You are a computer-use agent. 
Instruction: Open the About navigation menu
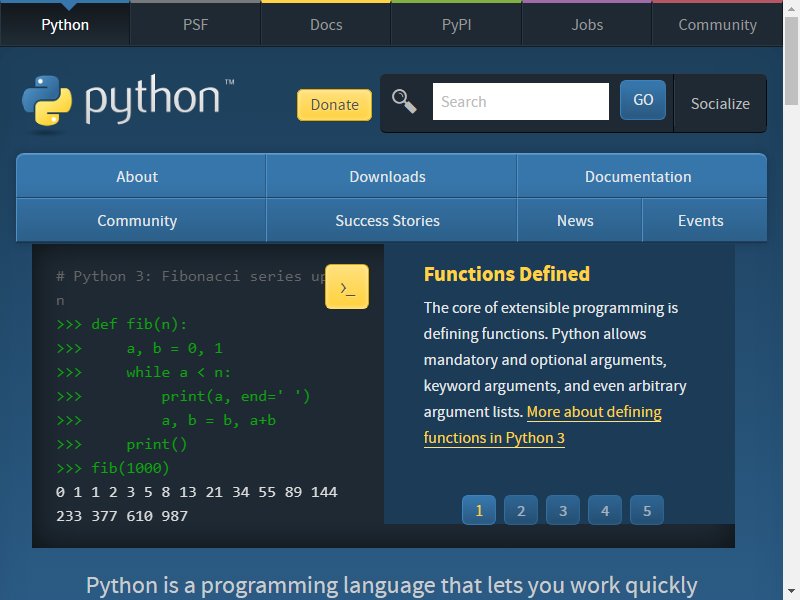pos(141,176)
